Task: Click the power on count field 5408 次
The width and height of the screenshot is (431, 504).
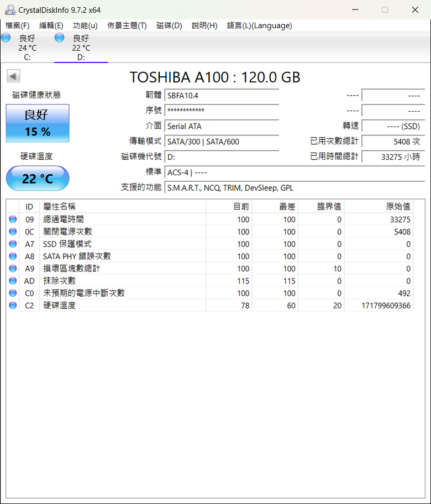Action: click(x=393, y=141)
